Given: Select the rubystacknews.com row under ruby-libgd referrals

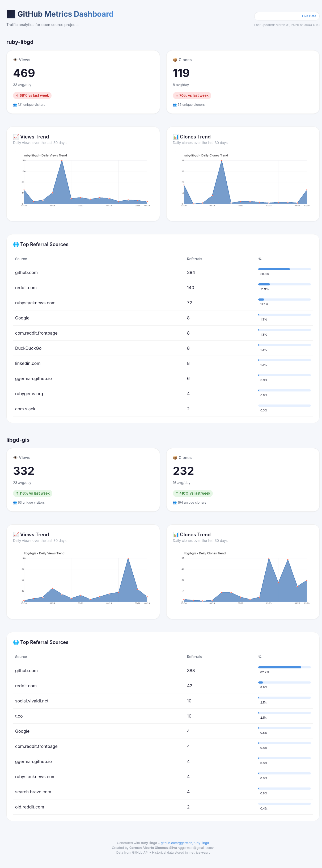Looking at the screenshot, I should coord(163,303).
